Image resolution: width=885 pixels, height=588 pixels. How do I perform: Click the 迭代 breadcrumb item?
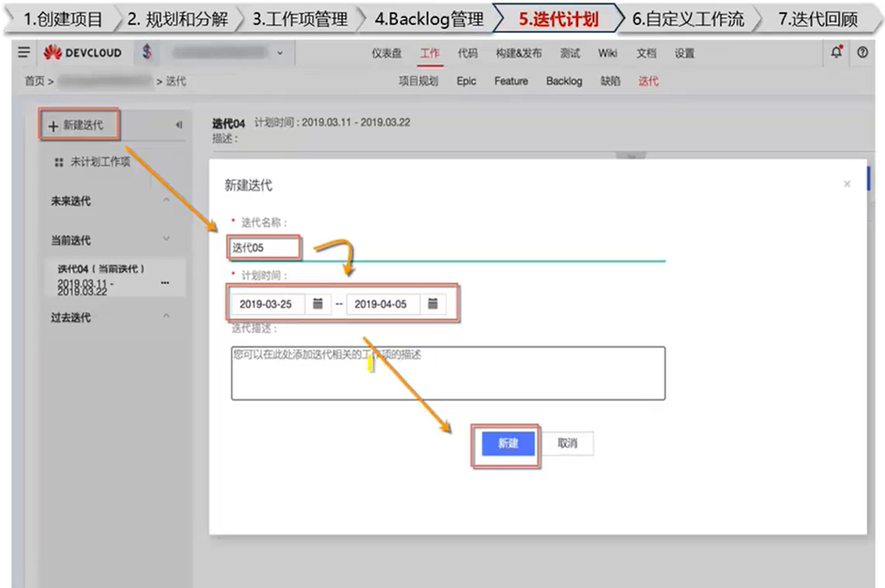click(176, 81)
